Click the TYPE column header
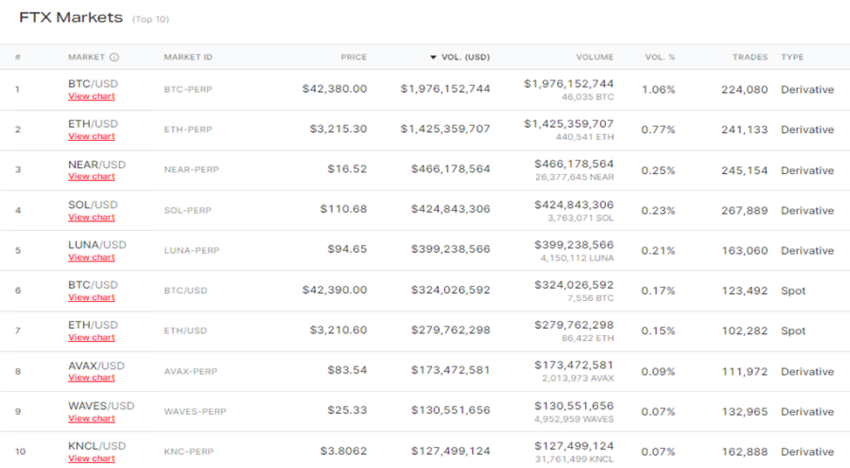The width and height of the screenshot is (850, 468). [x=792, y=57]
